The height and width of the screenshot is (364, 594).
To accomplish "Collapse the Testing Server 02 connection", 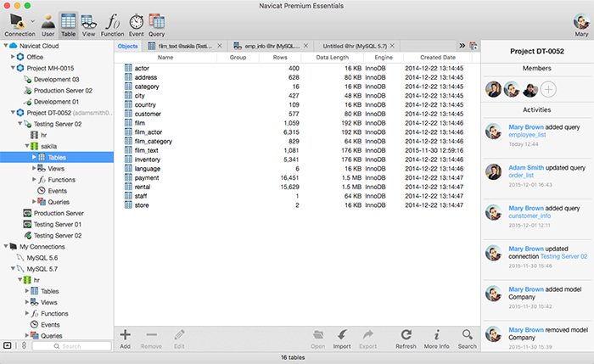I will [20, 124].
